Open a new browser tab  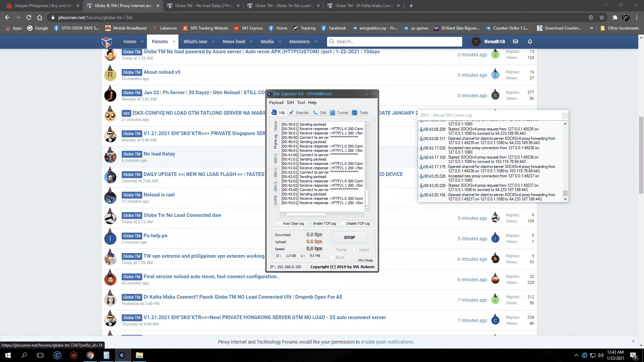coord(411,6)
